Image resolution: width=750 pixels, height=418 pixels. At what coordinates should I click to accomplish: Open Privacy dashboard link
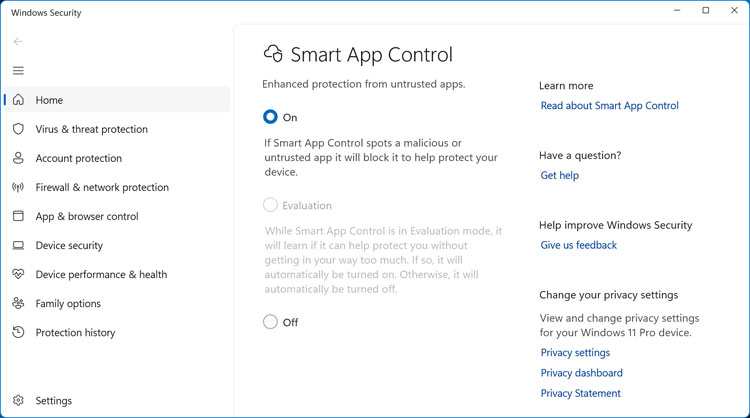(x=582, y=373)
